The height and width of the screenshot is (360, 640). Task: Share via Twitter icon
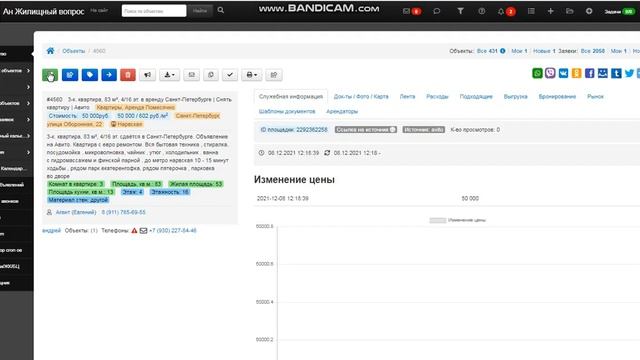(x=629, y=73)
